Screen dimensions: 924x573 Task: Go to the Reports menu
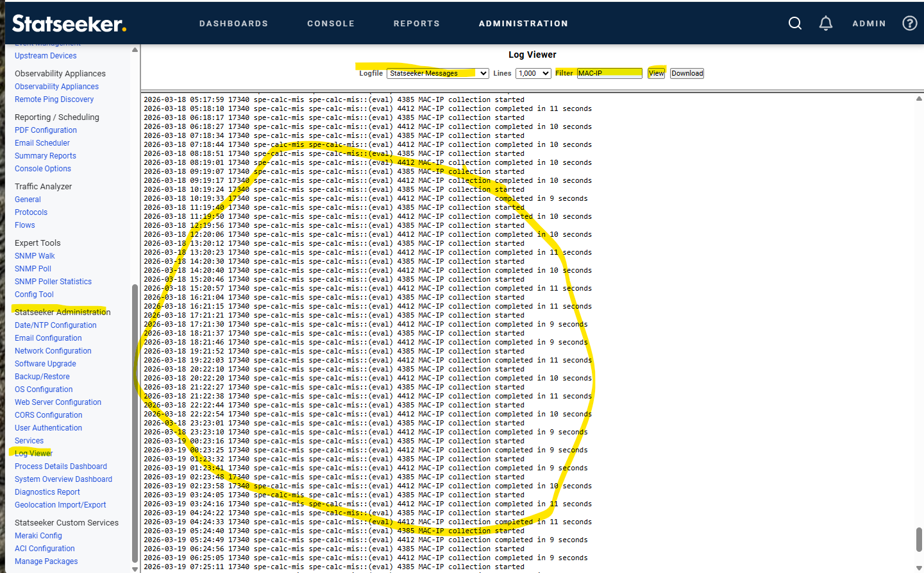click(x=416, y=24)
